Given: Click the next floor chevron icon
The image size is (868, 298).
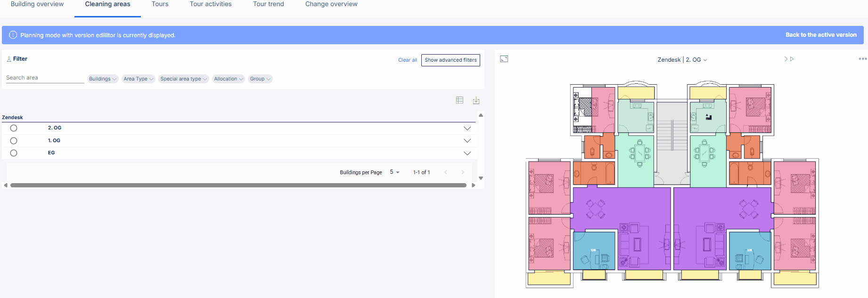Looking at the screenshot, I should pyautogui.click(x=786, y=59).
